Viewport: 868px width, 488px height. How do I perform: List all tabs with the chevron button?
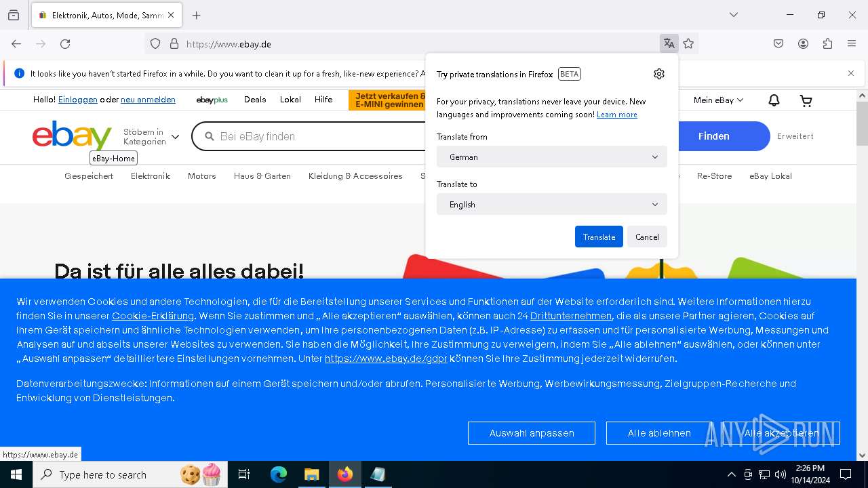coord(734,15)
